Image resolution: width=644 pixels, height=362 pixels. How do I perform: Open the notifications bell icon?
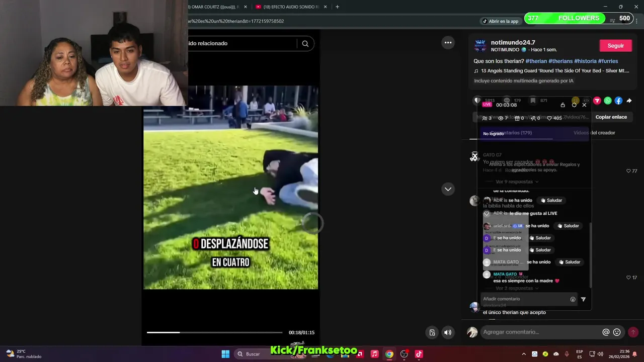point(635,354)
